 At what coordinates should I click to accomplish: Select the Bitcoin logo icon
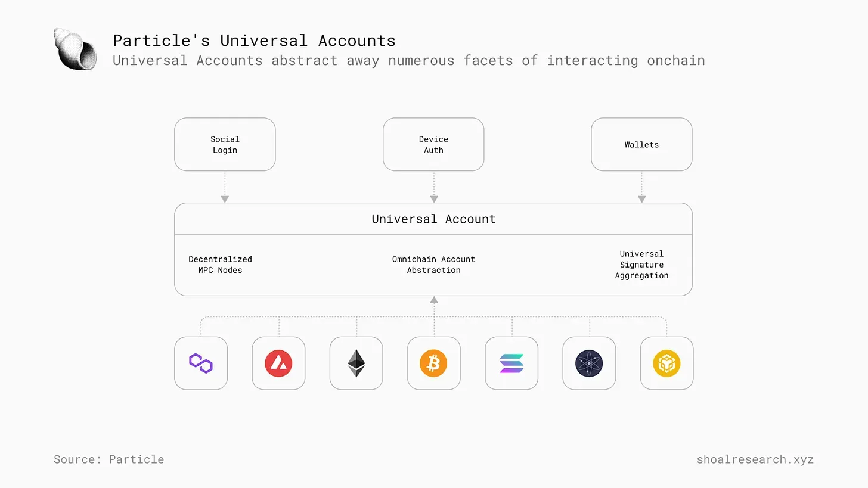[x=433, y=363]
